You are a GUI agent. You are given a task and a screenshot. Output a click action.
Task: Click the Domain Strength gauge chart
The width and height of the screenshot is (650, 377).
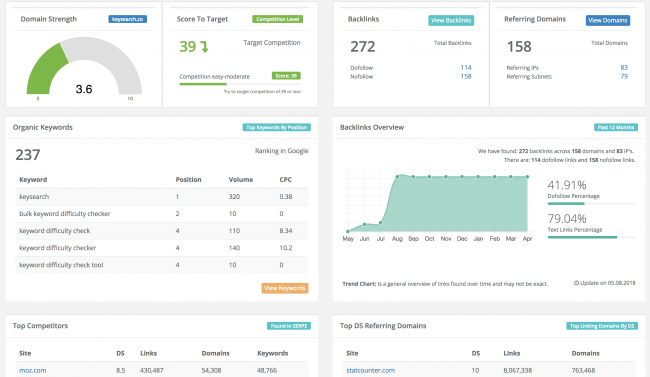tap(84, 66)
